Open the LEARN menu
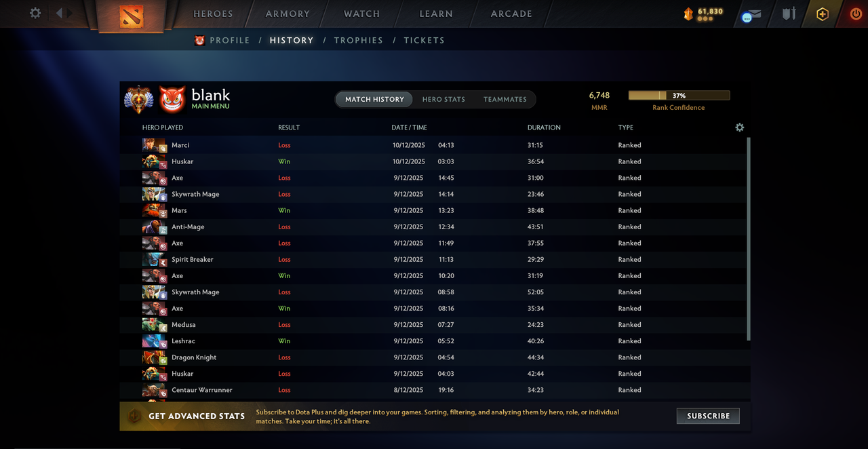This screenshot has width=868, height=449. point(436,14)
